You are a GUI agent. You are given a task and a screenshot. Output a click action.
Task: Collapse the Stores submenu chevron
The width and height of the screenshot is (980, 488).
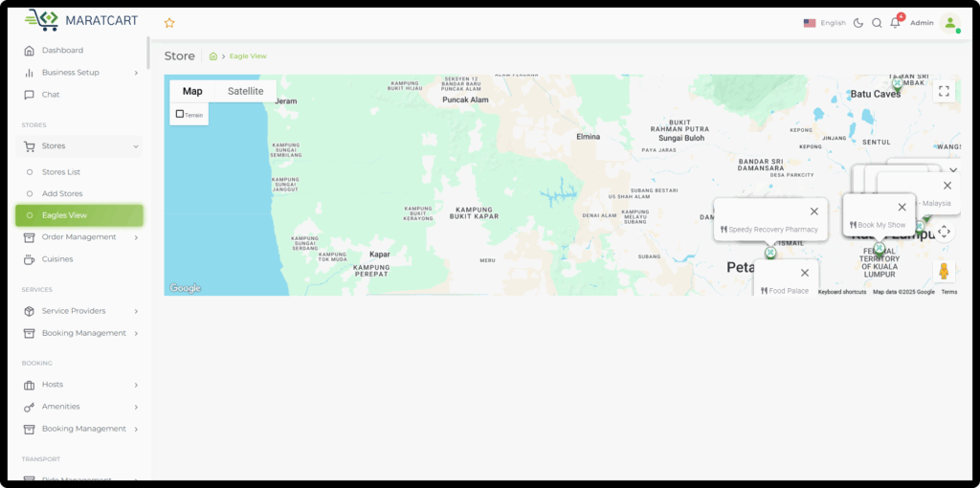point(136,146)
